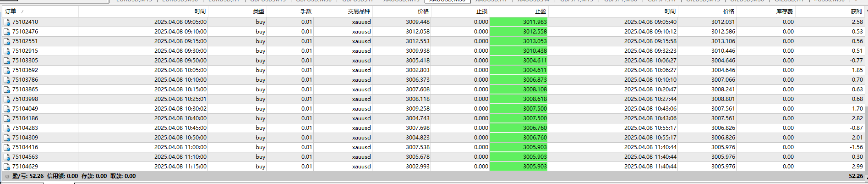The width and height of the screenshot is (868, 184).
Task: Click the order icon for ticket 75104416
Action: 7,147
